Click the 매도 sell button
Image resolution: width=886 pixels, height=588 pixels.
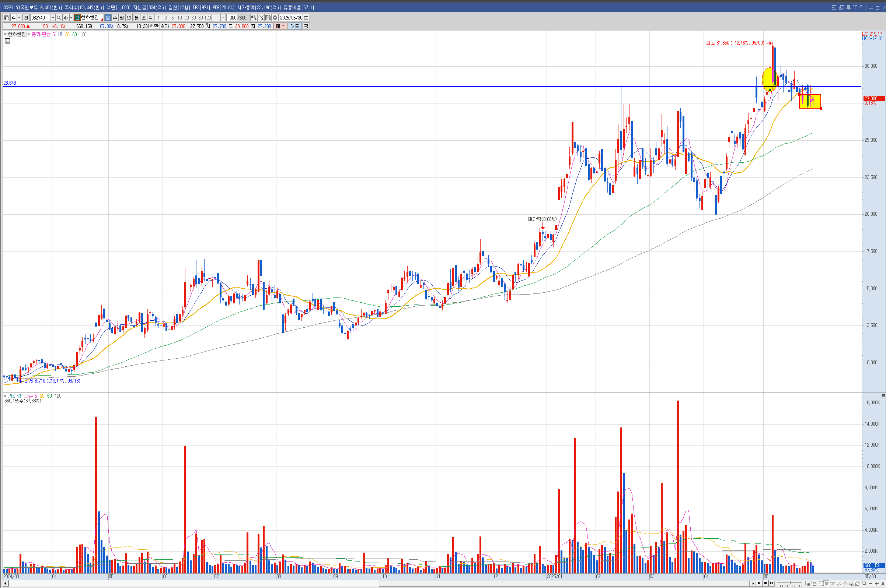tap(294, 26)
